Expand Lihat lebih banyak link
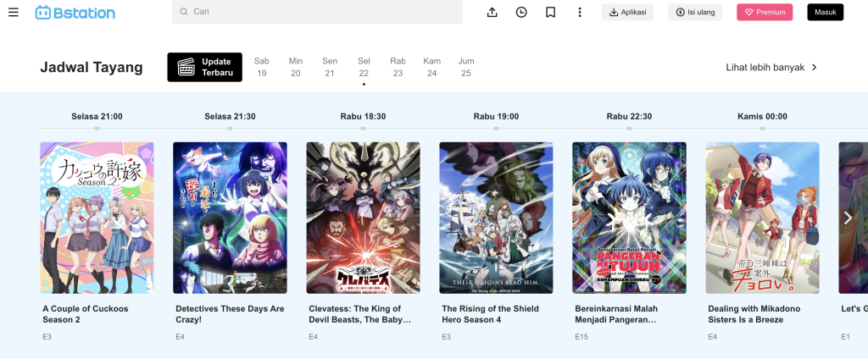The height and width of the screenshot is (359, 868). pyautogui.click(x=771, y=68)
